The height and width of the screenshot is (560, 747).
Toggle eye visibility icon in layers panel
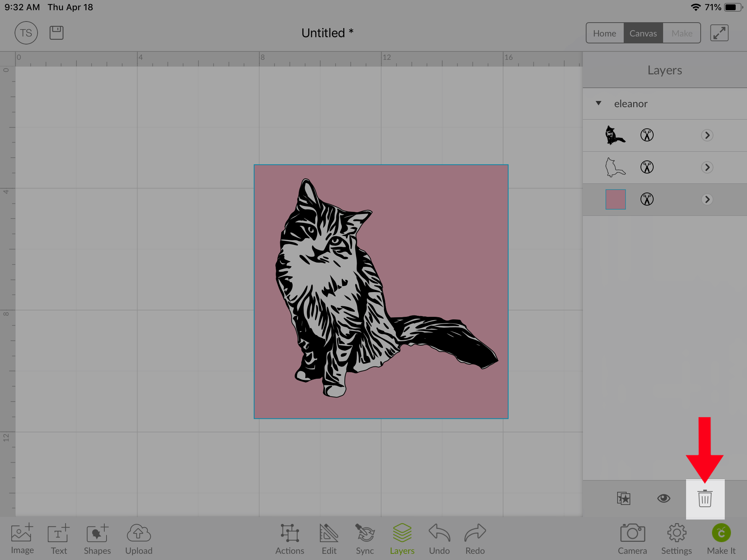coord(664,497)
